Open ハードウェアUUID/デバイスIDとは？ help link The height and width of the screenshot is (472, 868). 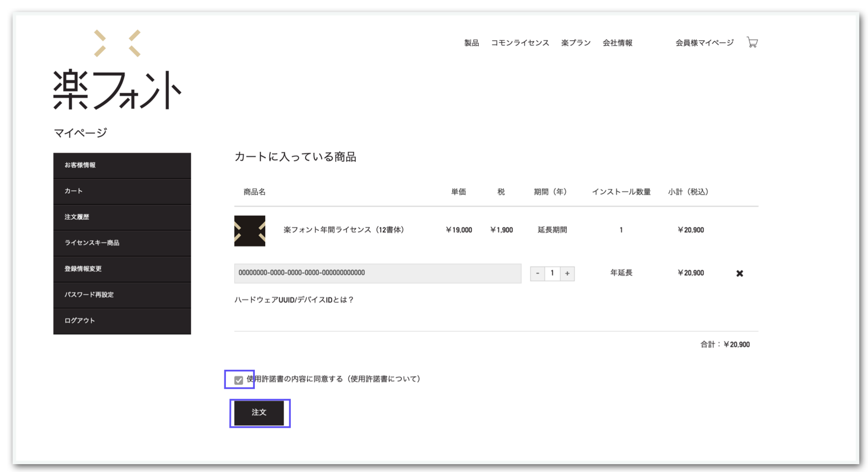pos(294,300)
